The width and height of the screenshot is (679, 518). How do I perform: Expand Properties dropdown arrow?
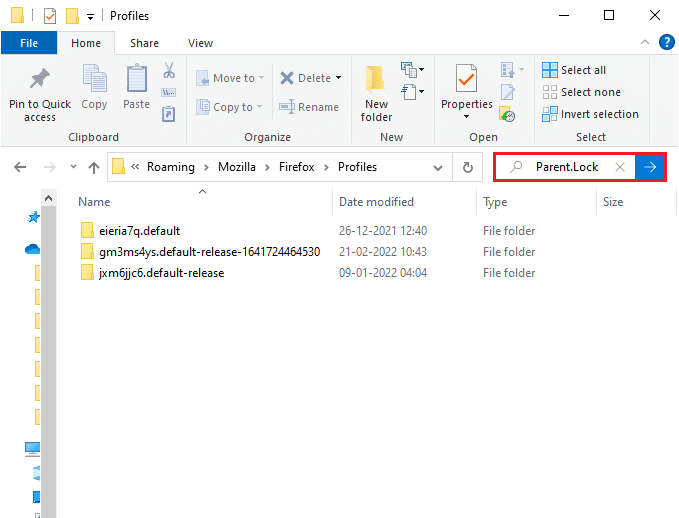tap(466, 117)
